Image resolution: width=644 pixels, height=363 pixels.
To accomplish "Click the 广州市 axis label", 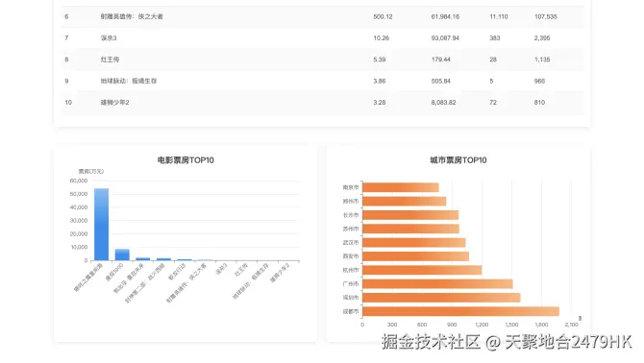I will coord(351,284).
